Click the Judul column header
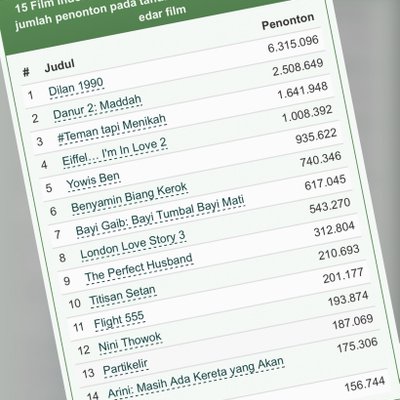This screenshot has width=400, height=400. (x=59, y=66)
